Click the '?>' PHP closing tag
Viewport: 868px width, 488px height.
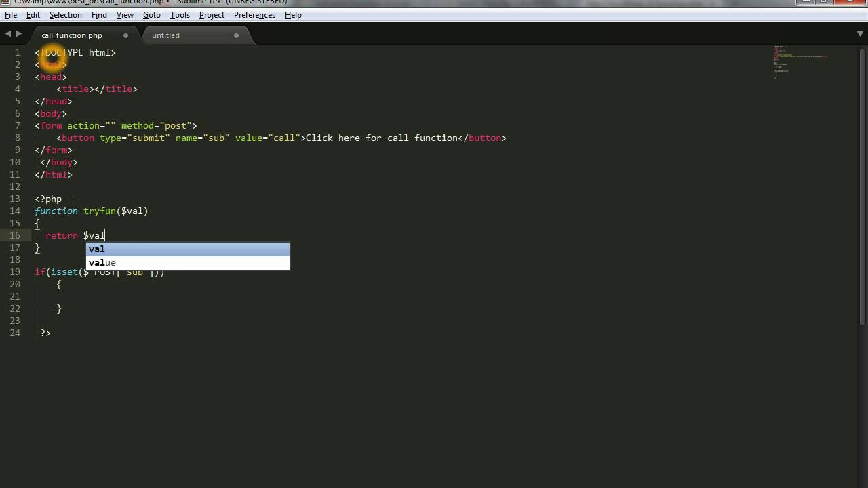pyautogui.click(x=45, y=333)
